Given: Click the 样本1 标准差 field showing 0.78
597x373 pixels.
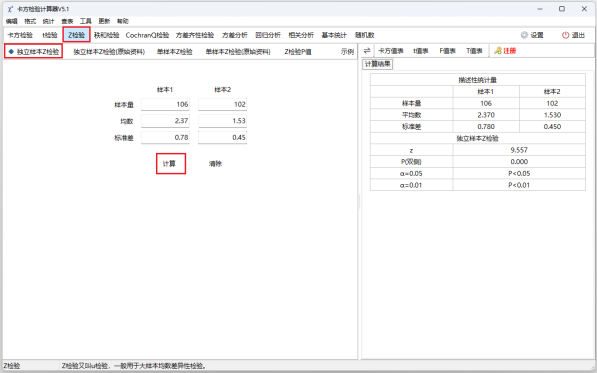Looking at the screenshot, I should click(x=165, y=137).
